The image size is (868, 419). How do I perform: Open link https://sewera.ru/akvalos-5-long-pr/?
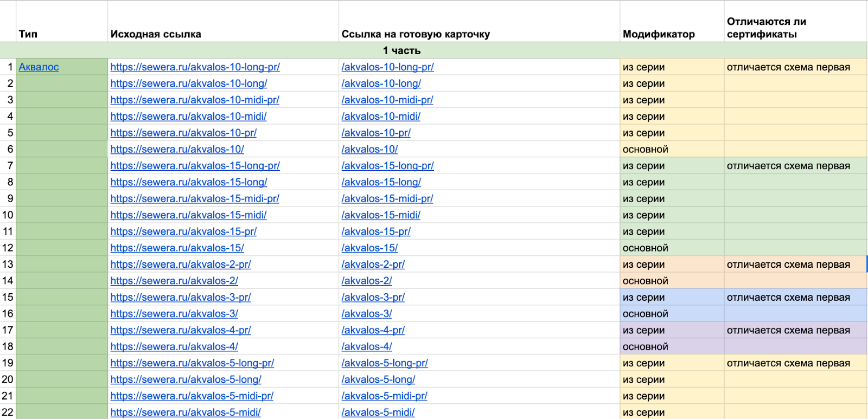(192, 363)
